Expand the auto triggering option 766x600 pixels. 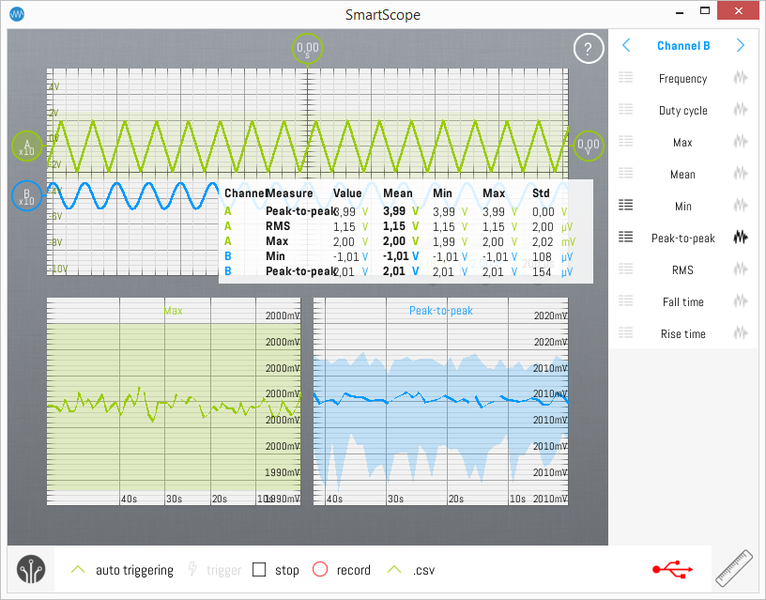(121, 570)
